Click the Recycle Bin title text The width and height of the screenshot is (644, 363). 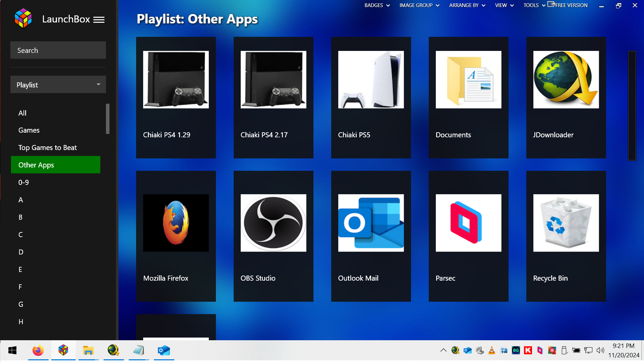(550, 278)
